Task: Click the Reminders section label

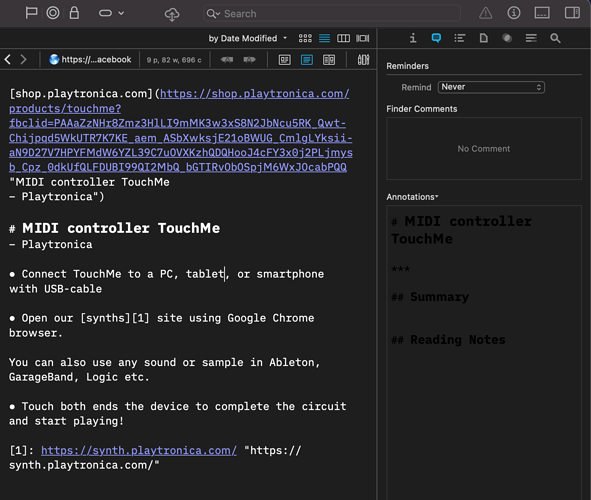Action: click(407, 66)
